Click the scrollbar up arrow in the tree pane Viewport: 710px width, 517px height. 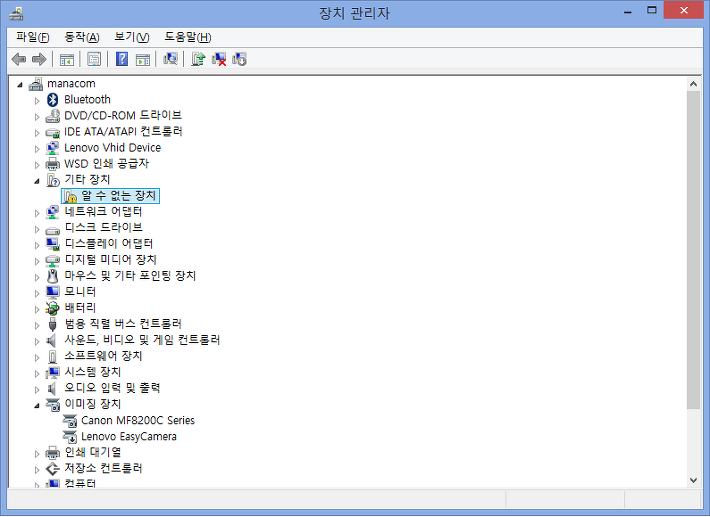(x=693, y=84)
